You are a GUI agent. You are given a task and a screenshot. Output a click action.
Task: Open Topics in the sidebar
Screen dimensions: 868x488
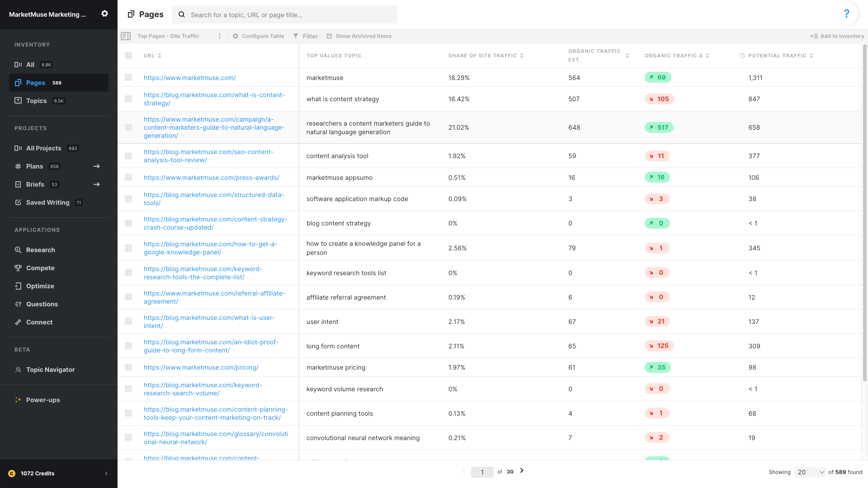(59, 101)
